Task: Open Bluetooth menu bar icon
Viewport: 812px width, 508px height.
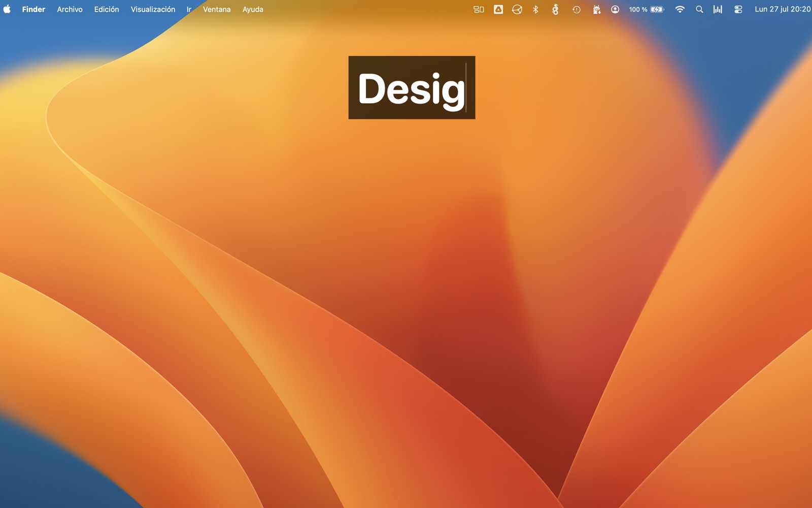Action: pos(535,9)
